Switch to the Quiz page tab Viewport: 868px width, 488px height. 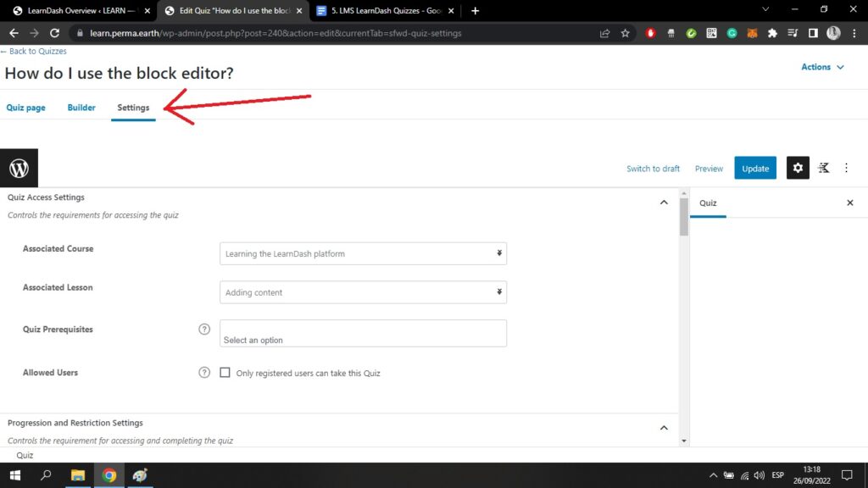[25, 108]
